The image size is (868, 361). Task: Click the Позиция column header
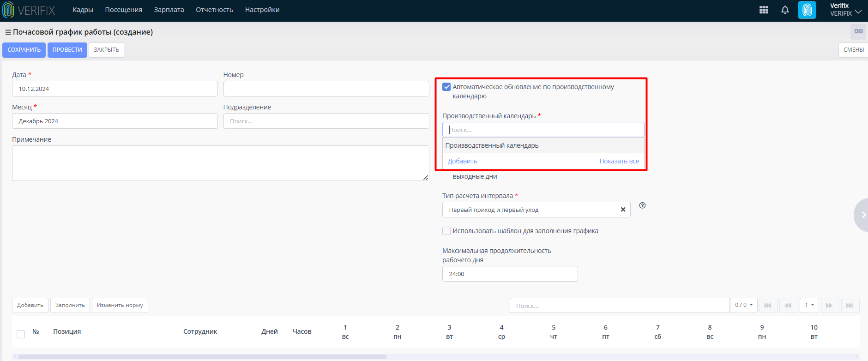coord(67,331)
